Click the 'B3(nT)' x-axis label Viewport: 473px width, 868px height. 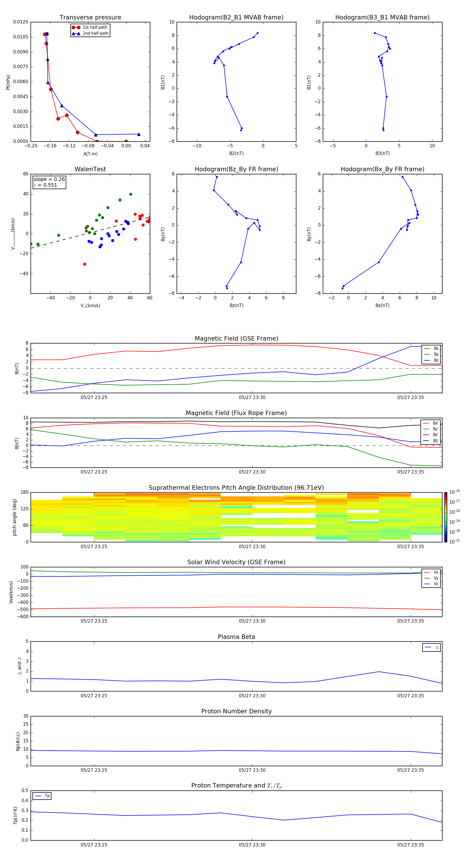pyautogui.click(x=382, y=153)
